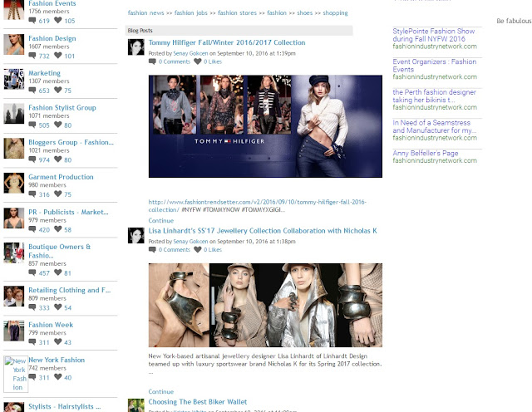Click the Lisa Linhardt jewellery banner image

coord(265,305)
